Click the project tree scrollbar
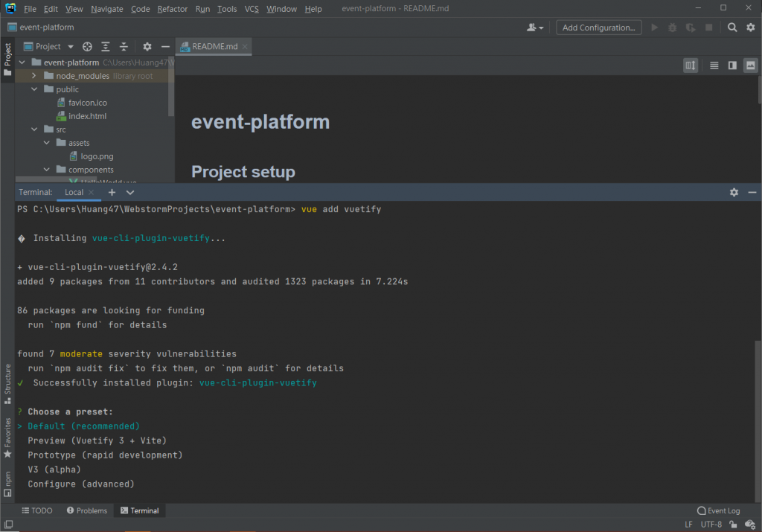 pos(171,86)
